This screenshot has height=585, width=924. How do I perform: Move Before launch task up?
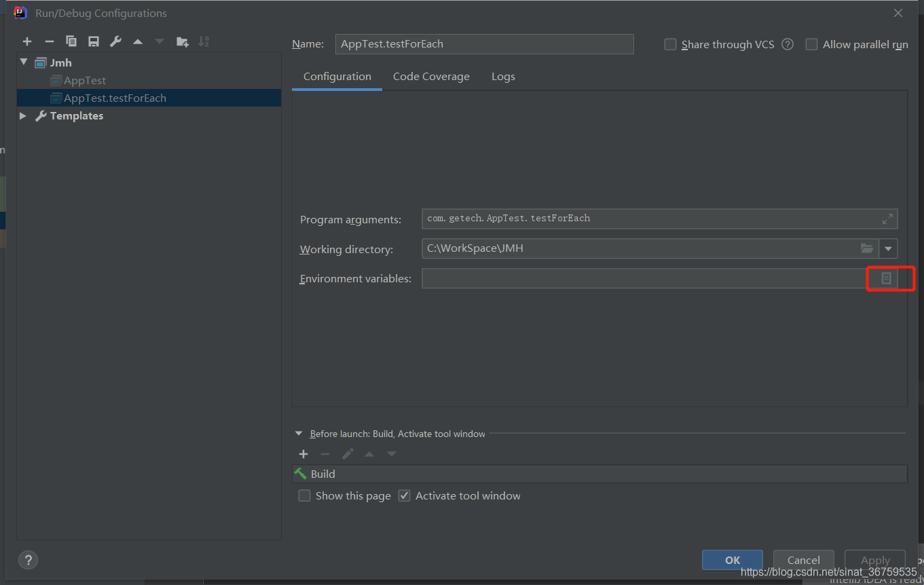click(x=369, y=454)
